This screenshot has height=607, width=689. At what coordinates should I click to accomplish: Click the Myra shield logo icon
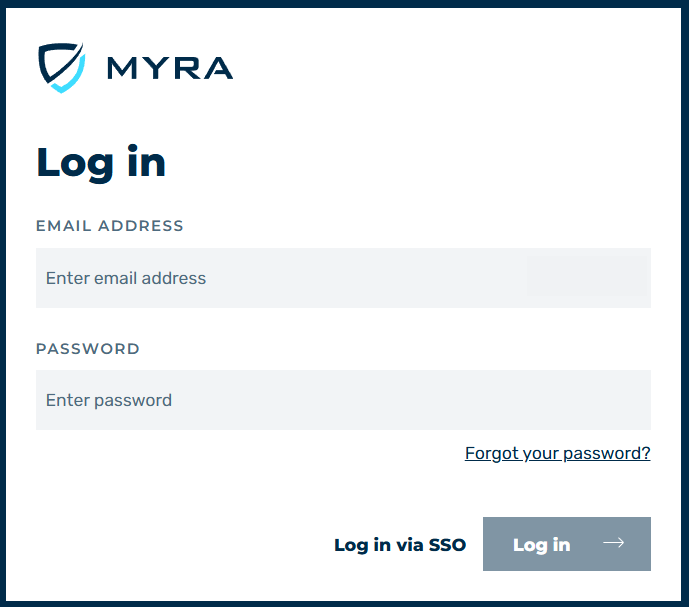62,68
